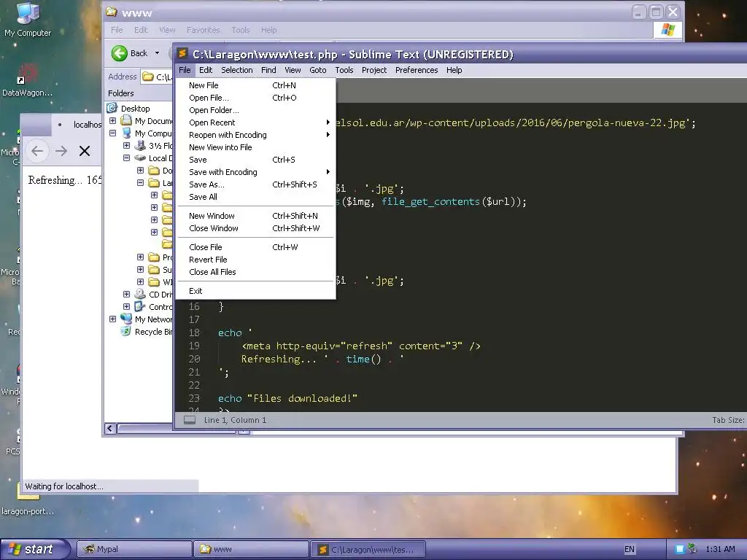This screenshot has height=560, width=747.
Task: Open the Find menu
Action: pos(268,70)
